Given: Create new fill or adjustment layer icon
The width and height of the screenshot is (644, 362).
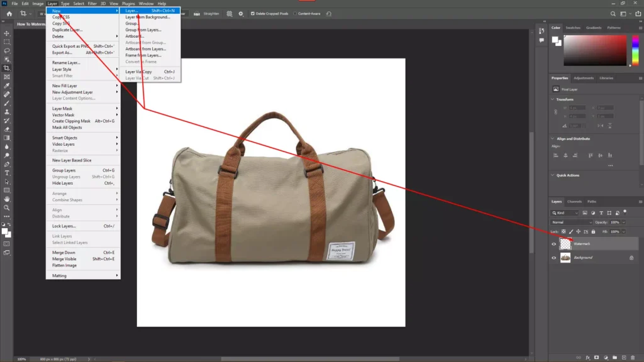Looking at the screenshot, I should click(x=606, y=358).
